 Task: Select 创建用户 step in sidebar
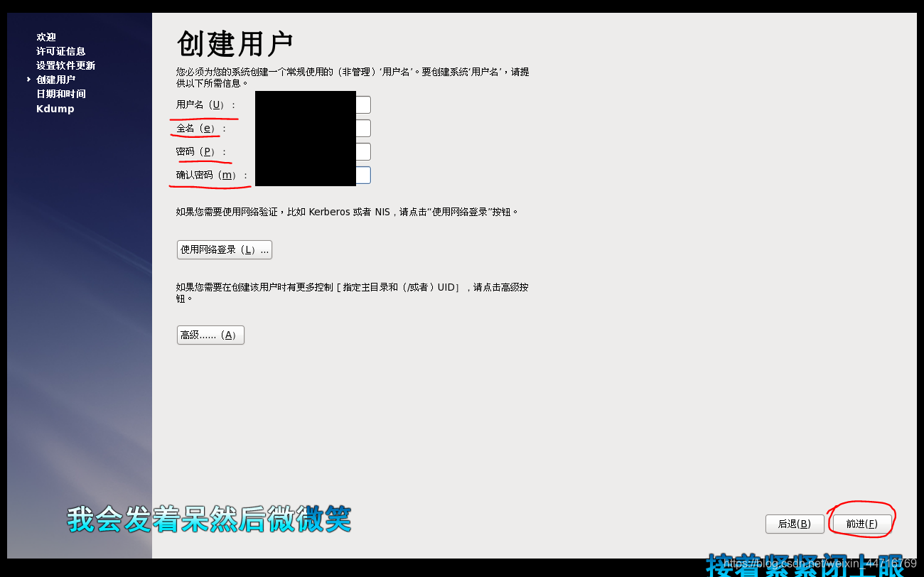tap(56, 80)
